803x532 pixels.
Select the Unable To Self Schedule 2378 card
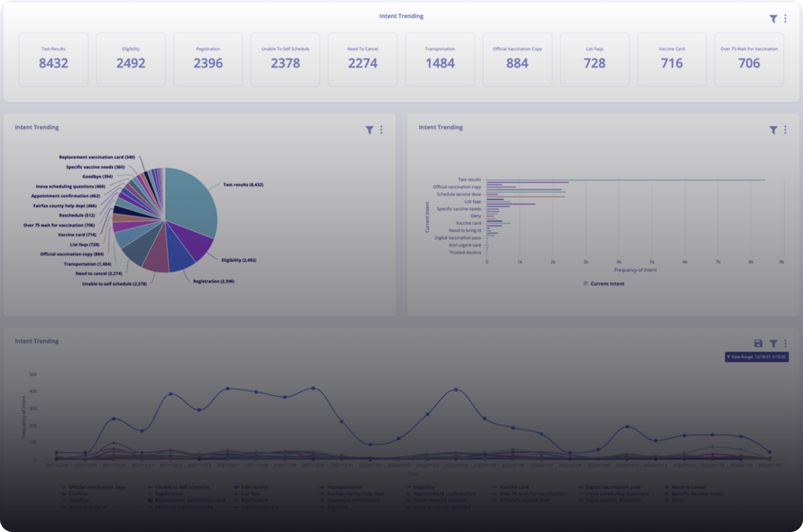pyautogui.click(x=286, y=59)
